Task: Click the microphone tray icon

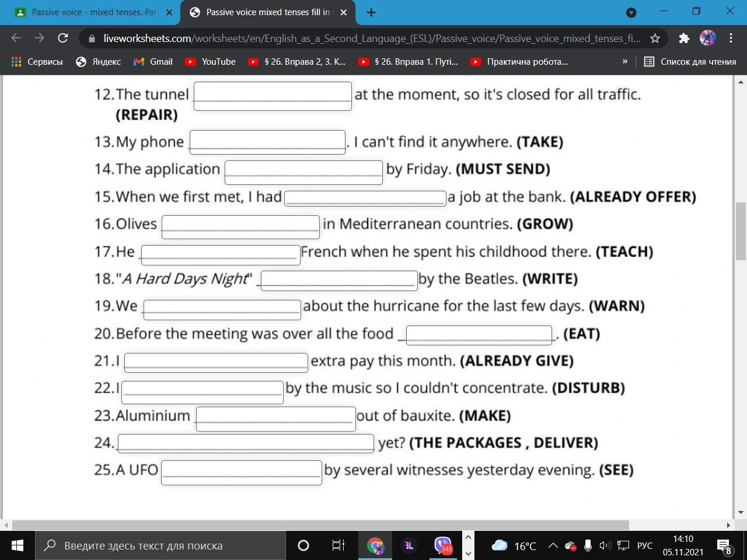Action: pyautogui.click(x=588, y=545)
